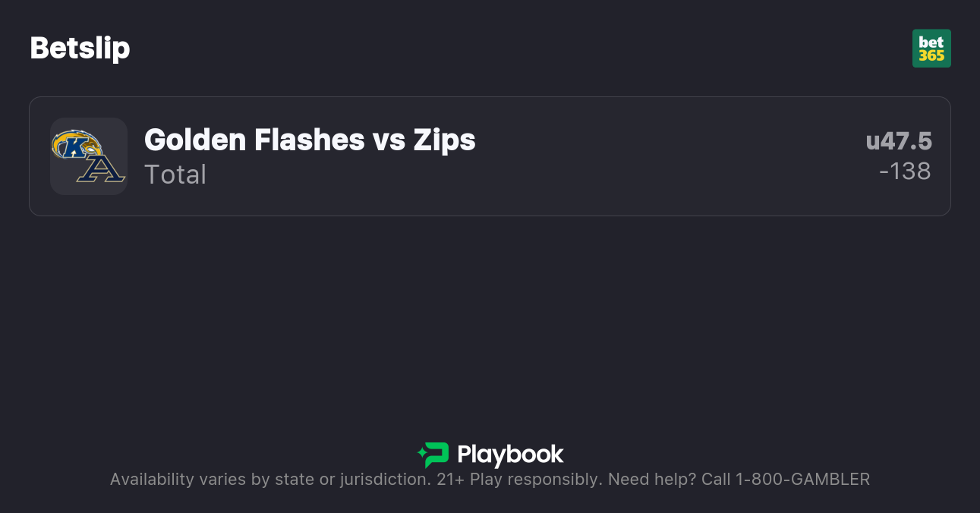Click the Betslip header title
The width and height of the screenshot is (980, 513).
coord(80,48)
